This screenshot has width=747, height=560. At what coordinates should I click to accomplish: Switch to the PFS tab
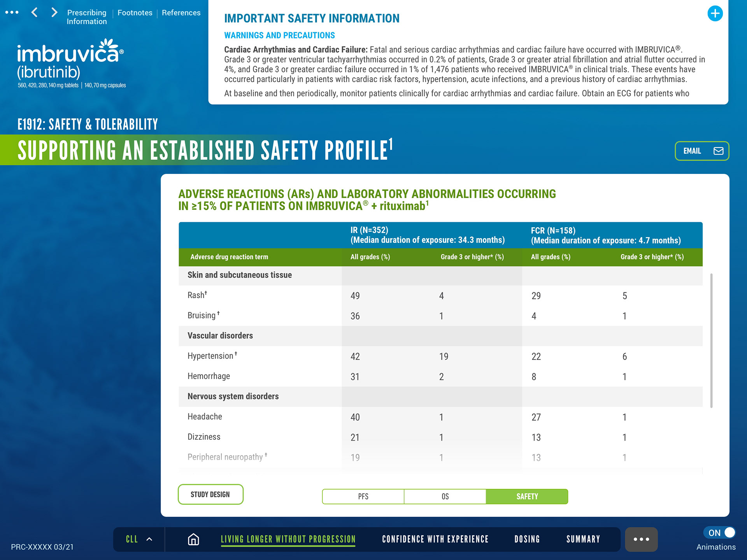(x=363, y=497)
